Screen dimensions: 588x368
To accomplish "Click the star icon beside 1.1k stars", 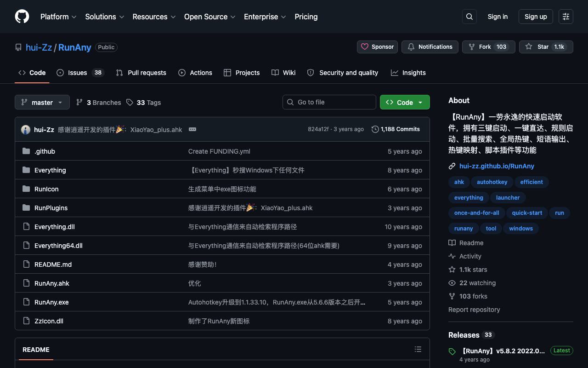I will pos(452,270).
